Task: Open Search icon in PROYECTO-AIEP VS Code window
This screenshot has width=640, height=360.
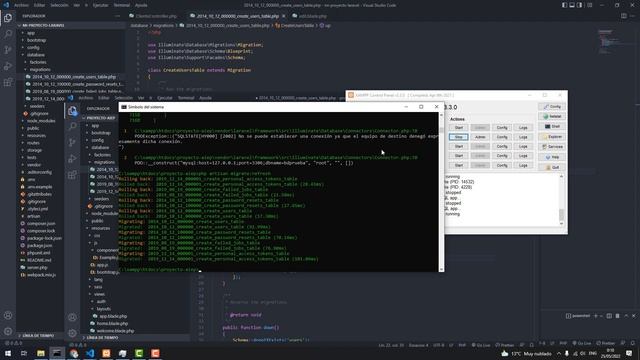Action: tap(72, 126)
